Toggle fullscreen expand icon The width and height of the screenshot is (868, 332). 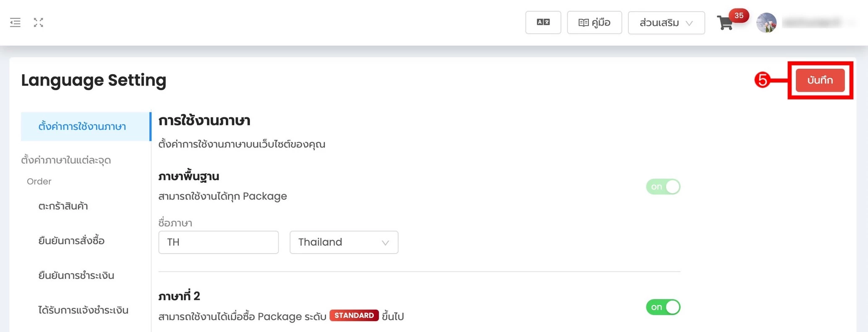click(39, 23)
